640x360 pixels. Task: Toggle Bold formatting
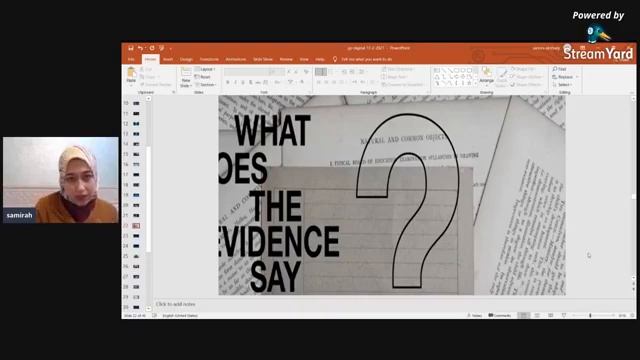(x=228, y=82)
